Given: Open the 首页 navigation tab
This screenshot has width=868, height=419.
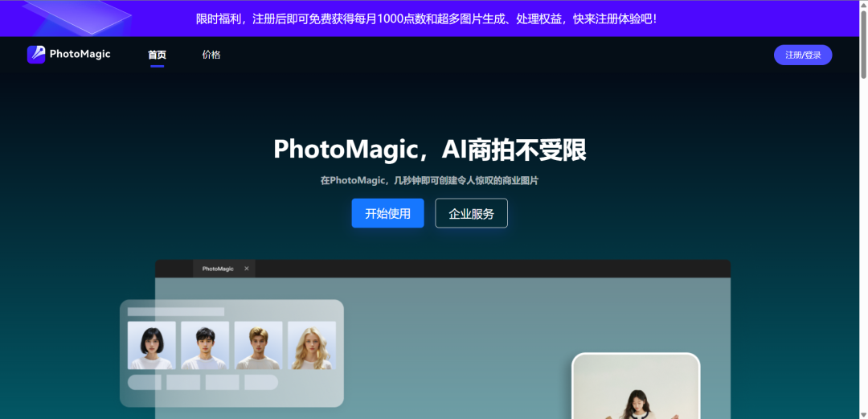Looking at the screenshot, I should tap(157, 55).
